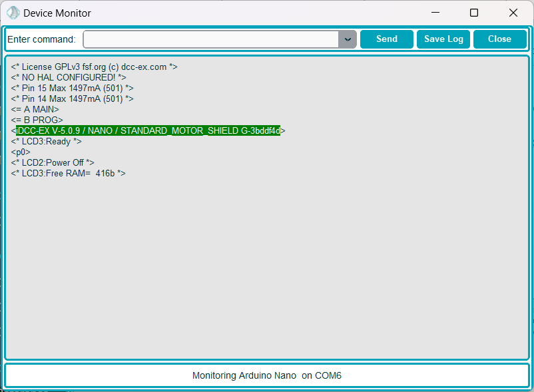Click the Pin 14 Max 1497mA line
534x392 pixels.
(x=72, y=99)
